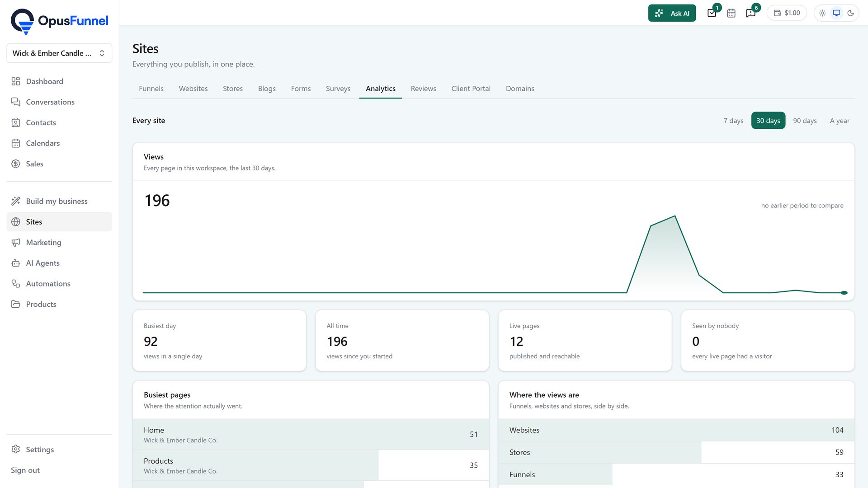
Task: Switch to dark theme moon icon
Action: point(850,13)
